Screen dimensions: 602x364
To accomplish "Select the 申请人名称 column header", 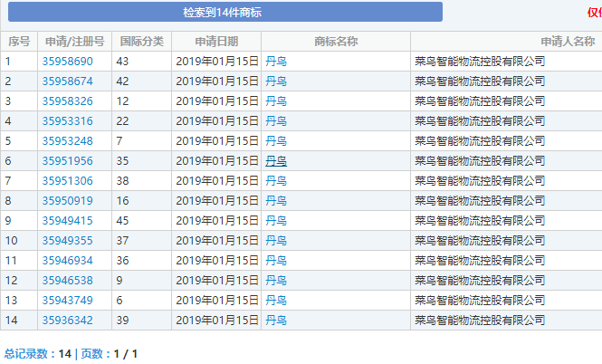I will (x=568, y=42).
